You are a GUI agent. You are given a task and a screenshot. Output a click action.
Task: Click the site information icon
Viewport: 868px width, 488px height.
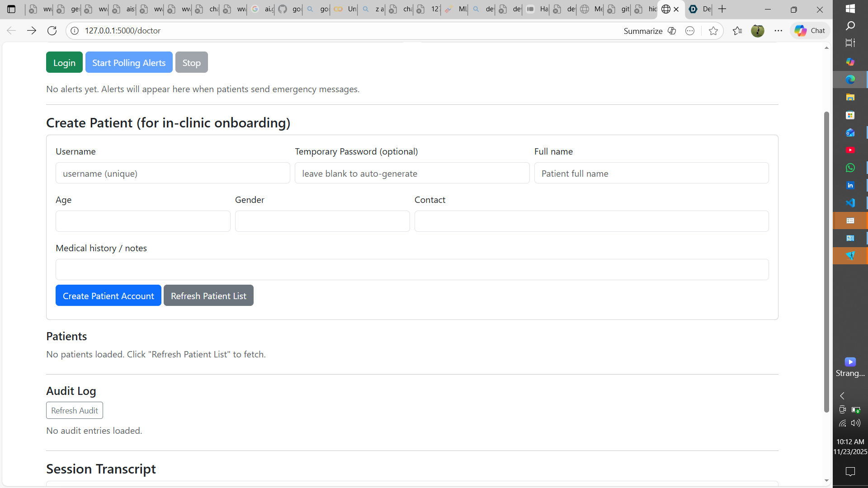click(75, 31)
